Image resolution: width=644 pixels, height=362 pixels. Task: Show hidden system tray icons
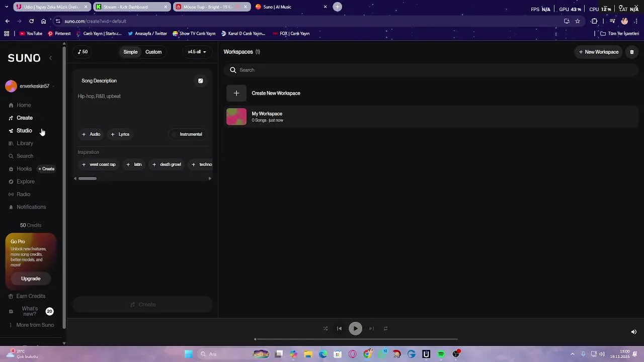[x=572, y=354]
